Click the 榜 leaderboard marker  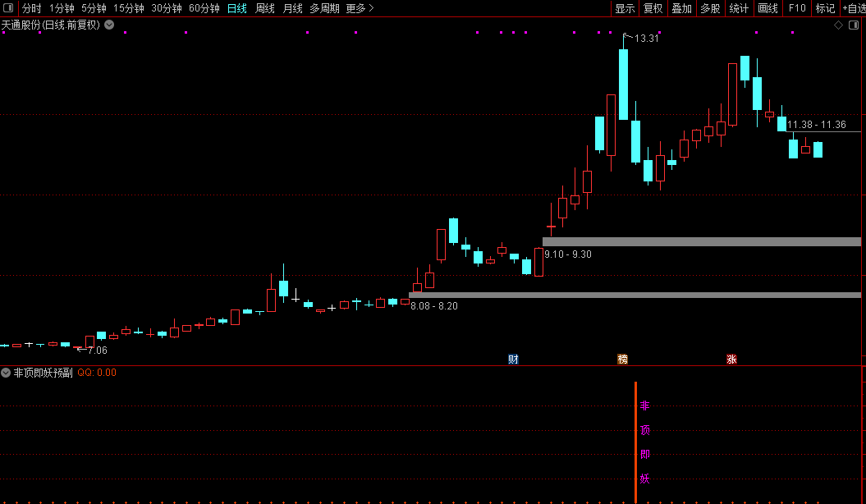[622, 360]
